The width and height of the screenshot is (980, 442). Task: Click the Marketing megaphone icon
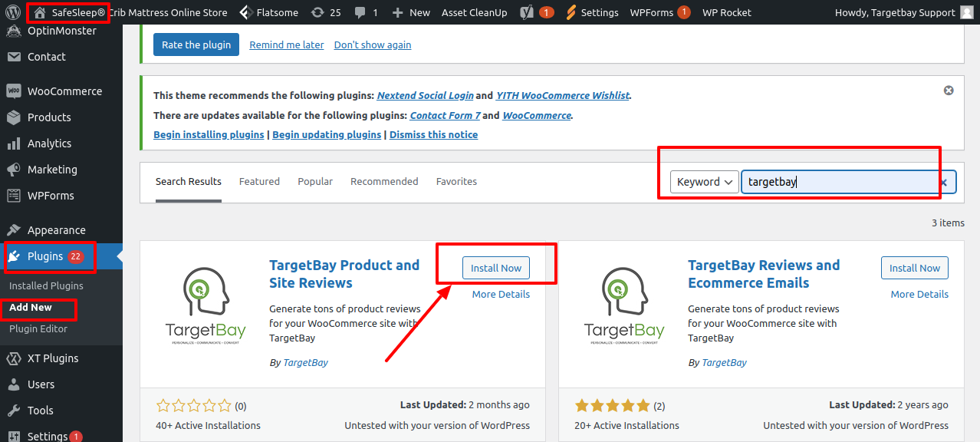point(13,170)
